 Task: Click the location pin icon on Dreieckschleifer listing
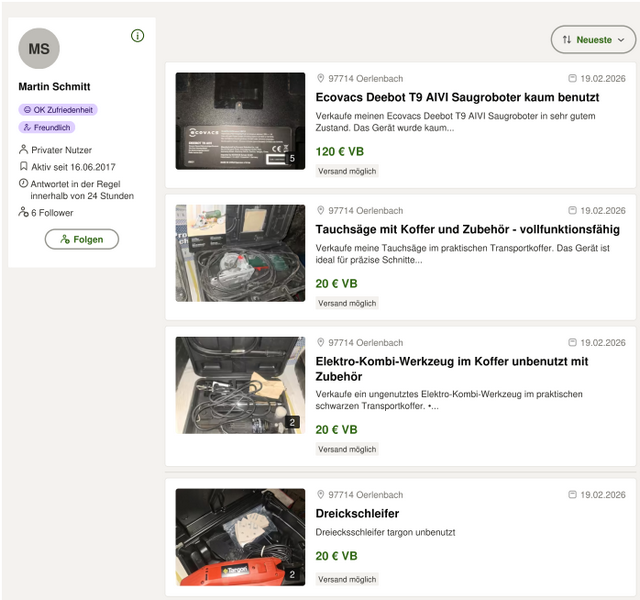pyautogui.click(x=321, y=495)
